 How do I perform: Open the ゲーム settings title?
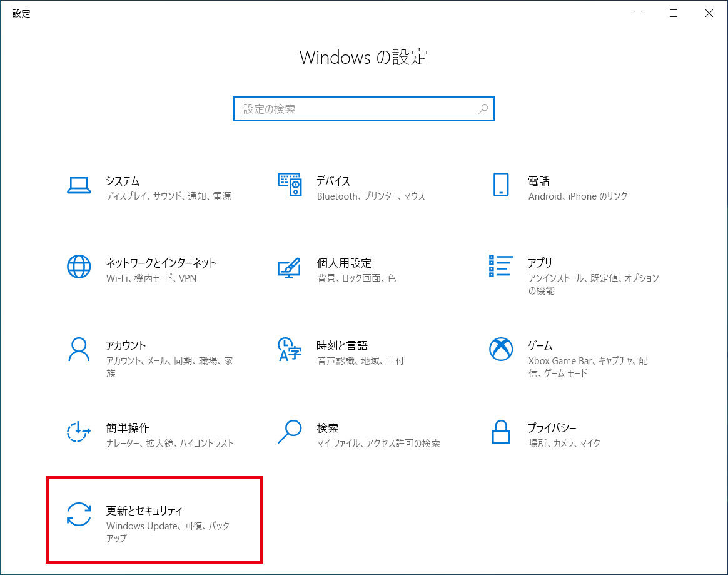540,345
